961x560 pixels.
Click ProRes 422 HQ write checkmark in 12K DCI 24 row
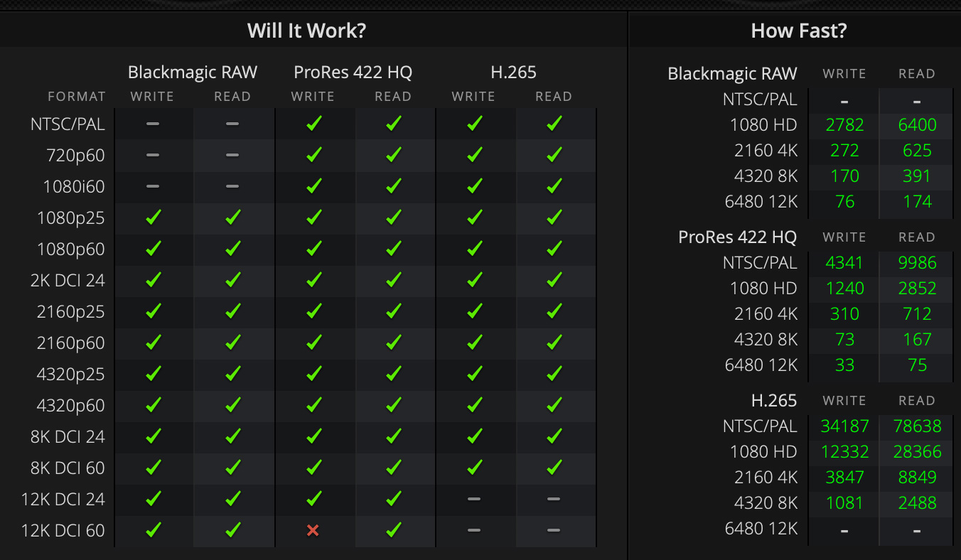click(x=313, y=499)
